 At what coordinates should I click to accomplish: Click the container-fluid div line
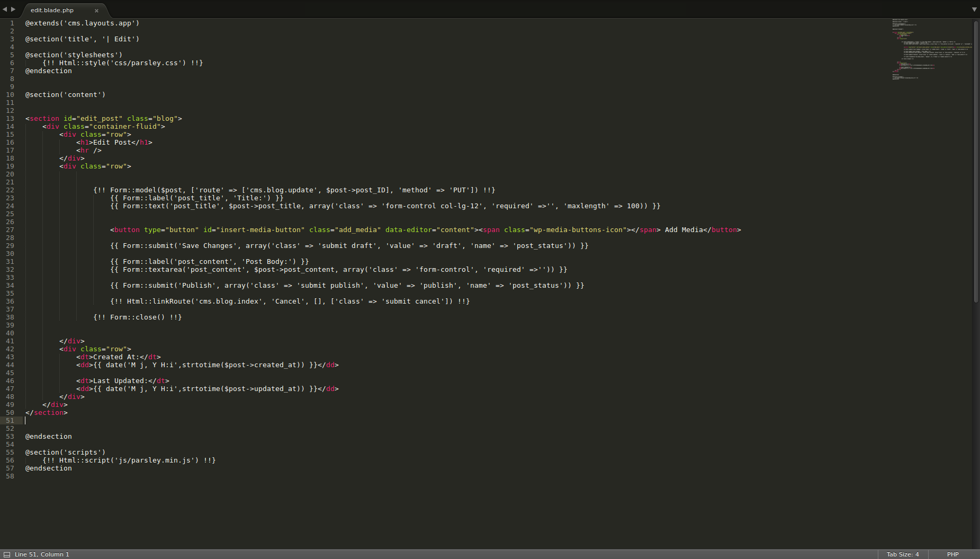coord(104,127)
